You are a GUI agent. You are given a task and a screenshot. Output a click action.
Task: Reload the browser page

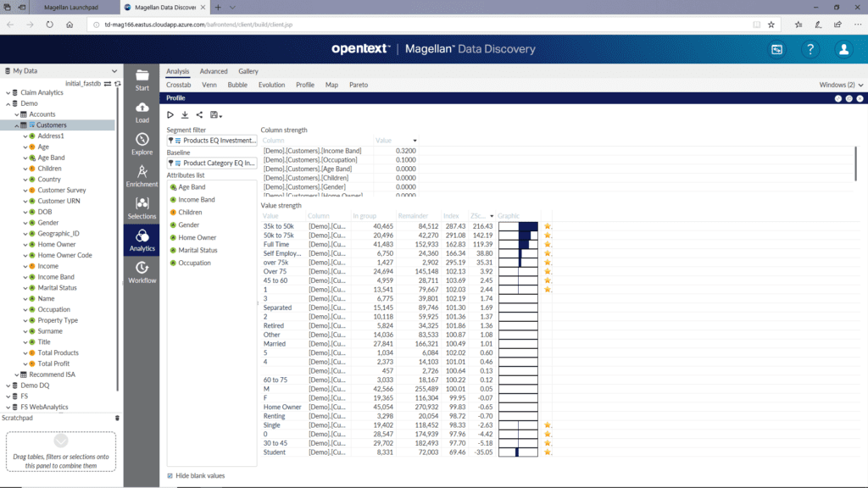(50, 25)
